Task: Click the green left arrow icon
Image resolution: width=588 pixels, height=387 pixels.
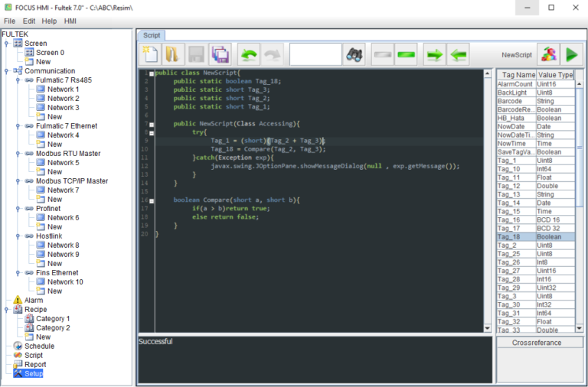Action: [459, 54]
